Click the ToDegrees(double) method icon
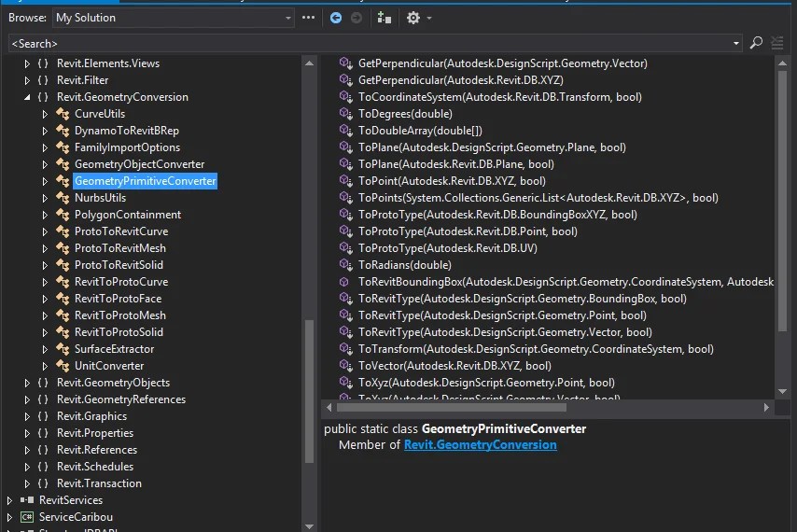 345,114
